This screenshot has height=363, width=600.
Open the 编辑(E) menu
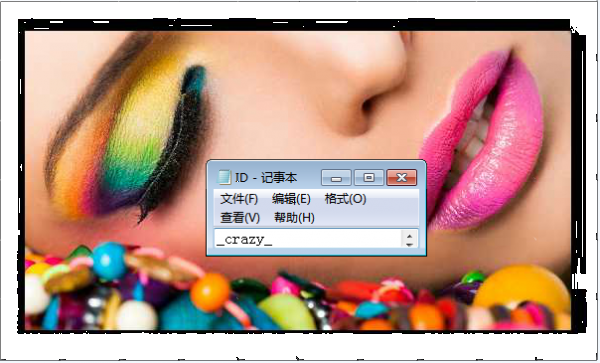point(291,199)
